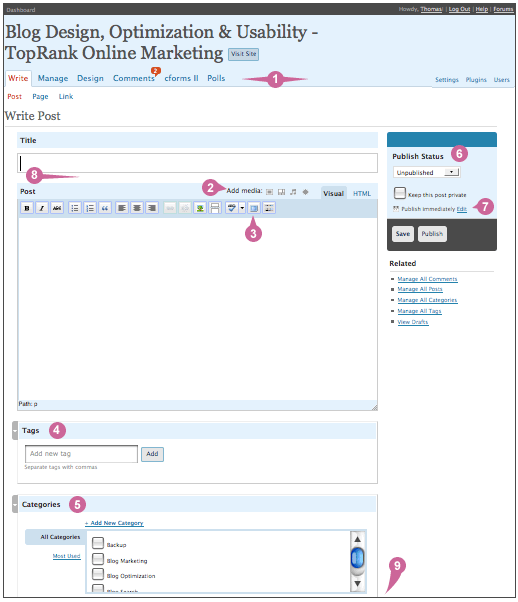This screenshot has width=518, height=602.
Task: Click the calendar icon beside Publish immediately
Action: point(396,208)
